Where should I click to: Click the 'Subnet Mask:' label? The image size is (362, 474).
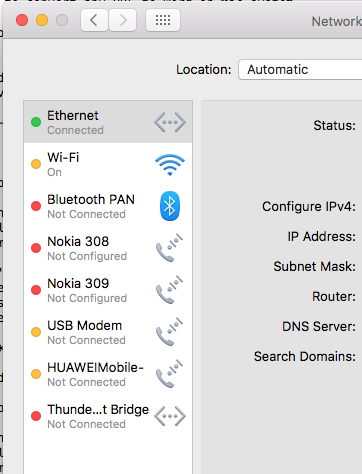[x=315, y=266]
